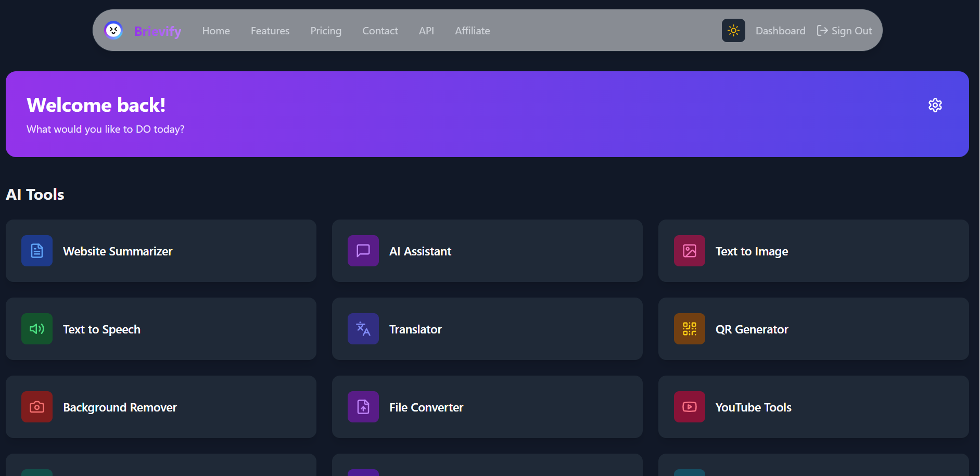
Task: Toggle light mode with sun icon
Action: (x=733, y=31)
